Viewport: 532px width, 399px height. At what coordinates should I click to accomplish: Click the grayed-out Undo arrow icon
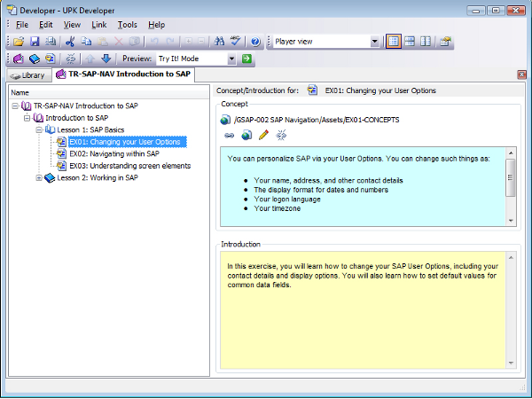coord(154,42)
